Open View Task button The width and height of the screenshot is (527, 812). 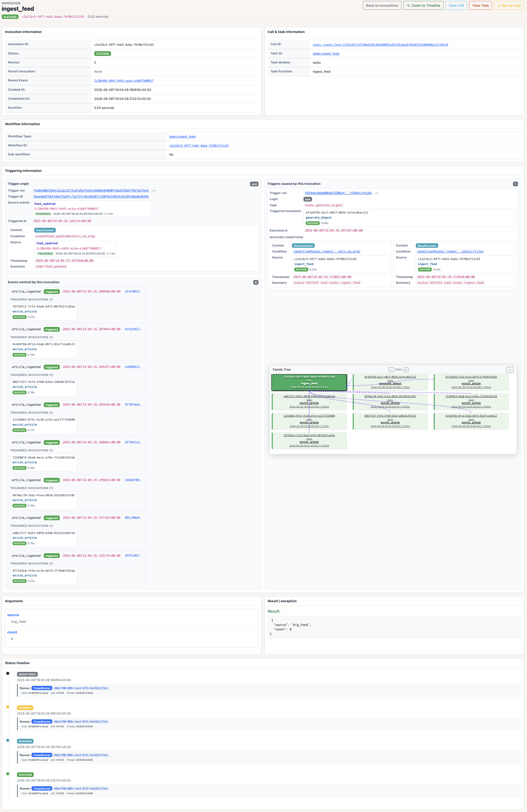click(x=480, y=5)
